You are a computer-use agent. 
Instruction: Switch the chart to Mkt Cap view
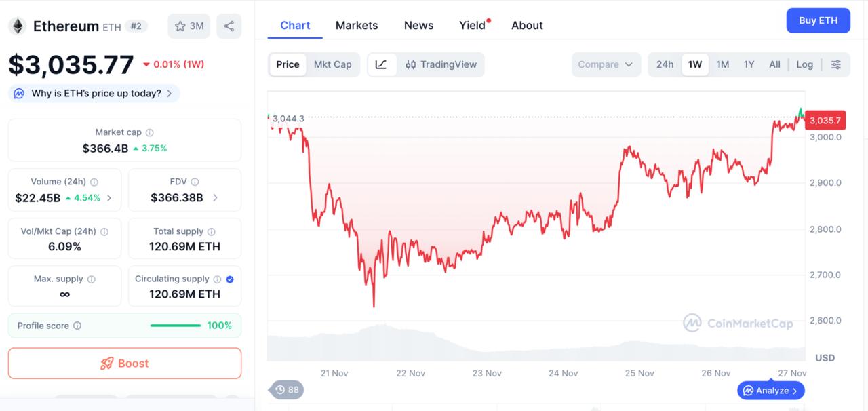coord(333,64)
